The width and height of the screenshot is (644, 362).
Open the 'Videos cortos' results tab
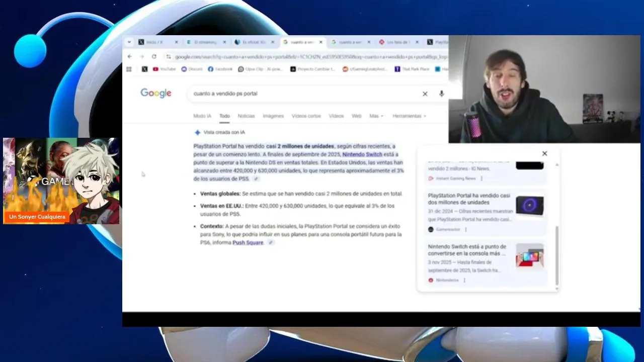pyautogui.click(x=306, y=116)
